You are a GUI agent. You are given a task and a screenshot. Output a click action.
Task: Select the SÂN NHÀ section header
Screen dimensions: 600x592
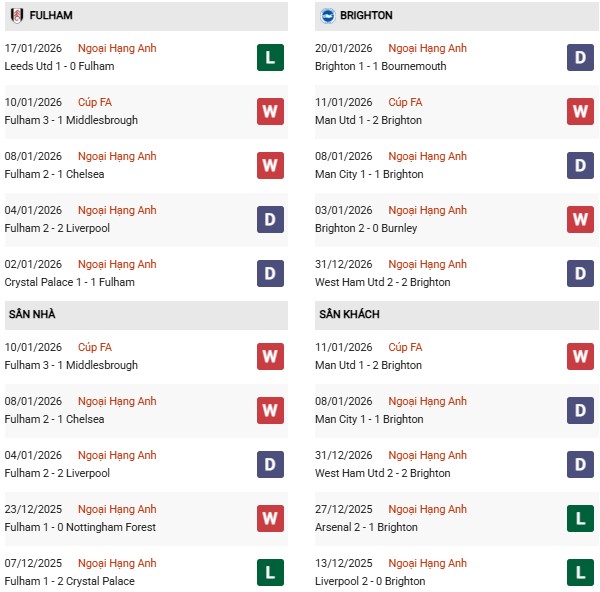point(33,314)
